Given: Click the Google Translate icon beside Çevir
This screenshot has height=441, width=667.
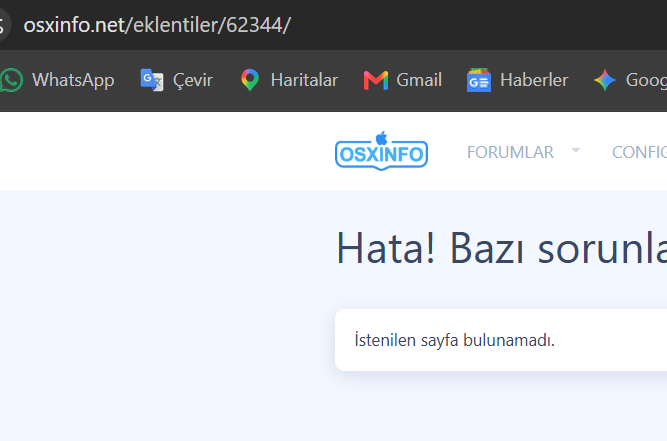Looking at the screenshot, I should pos(152,80).
